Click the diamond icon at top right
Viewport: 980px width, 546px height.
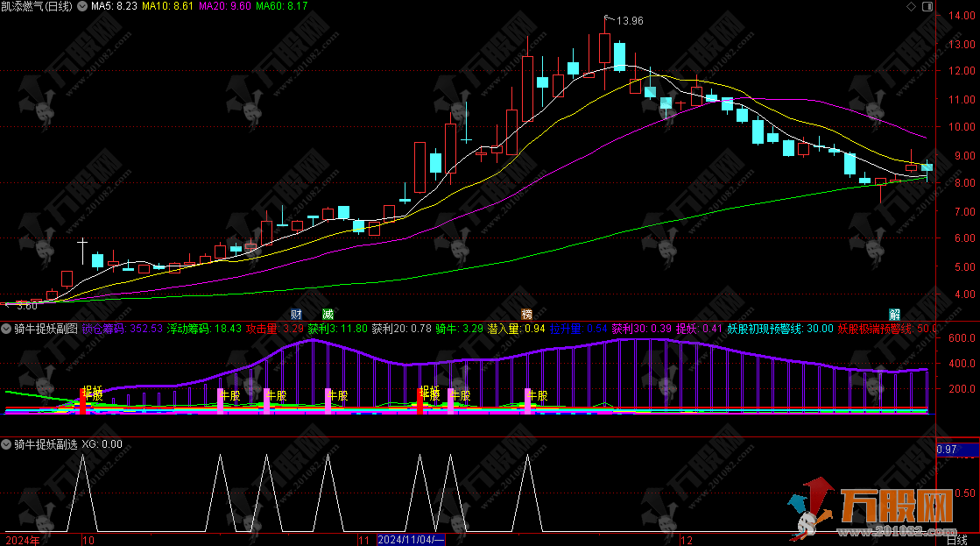click(x=911, y=6)
